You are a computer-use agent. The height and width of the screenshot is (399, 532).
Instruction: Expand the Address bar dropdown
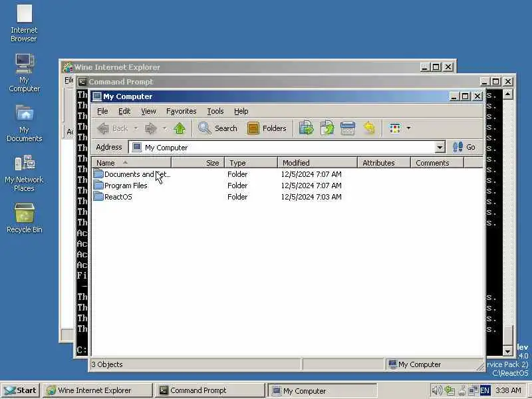tap(440, 147)
